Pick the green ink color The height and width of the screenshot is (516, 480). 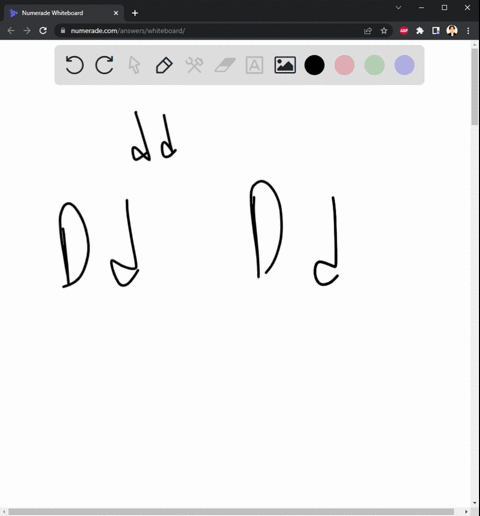(374, 65)
